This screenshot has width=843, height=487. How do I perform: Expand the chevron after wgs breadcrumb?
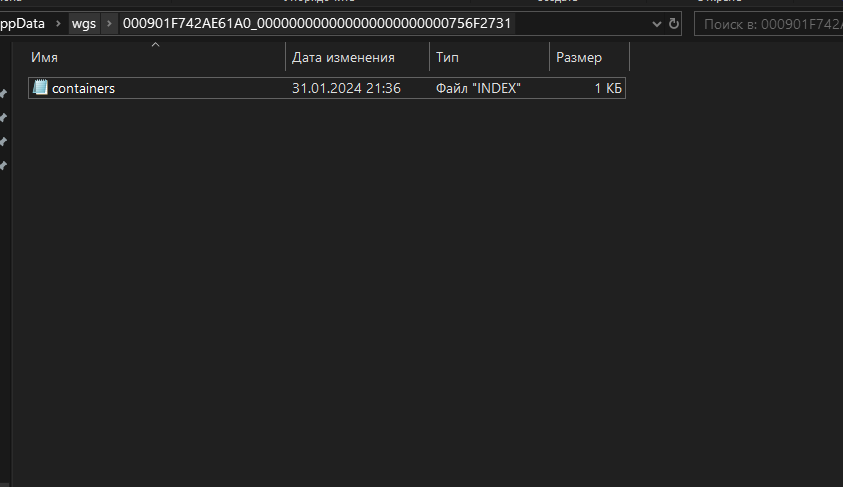click(x=109, y=24)
